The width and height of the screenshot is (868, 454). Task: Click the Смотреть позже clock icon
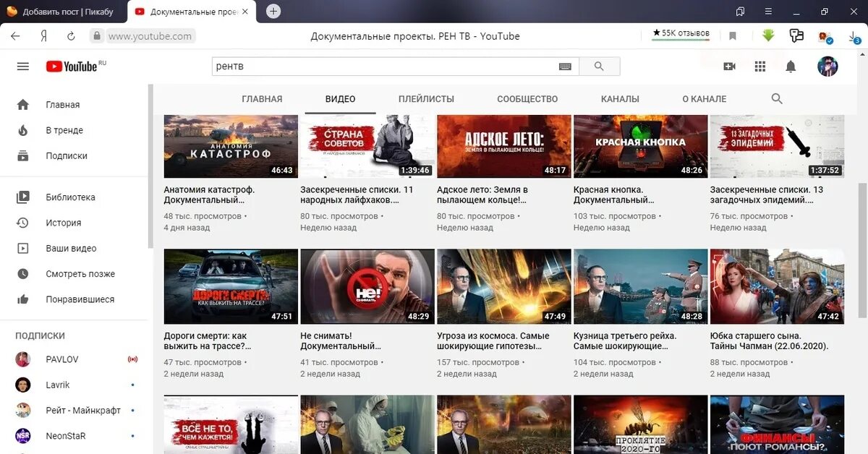click(23, 274)
